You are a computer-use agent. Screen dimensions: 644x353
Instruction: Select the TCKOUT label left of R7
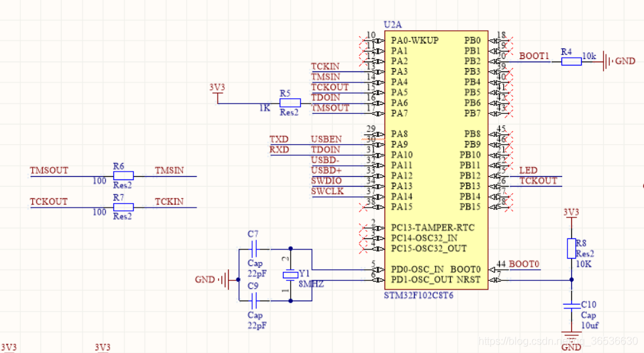point(48,202)
